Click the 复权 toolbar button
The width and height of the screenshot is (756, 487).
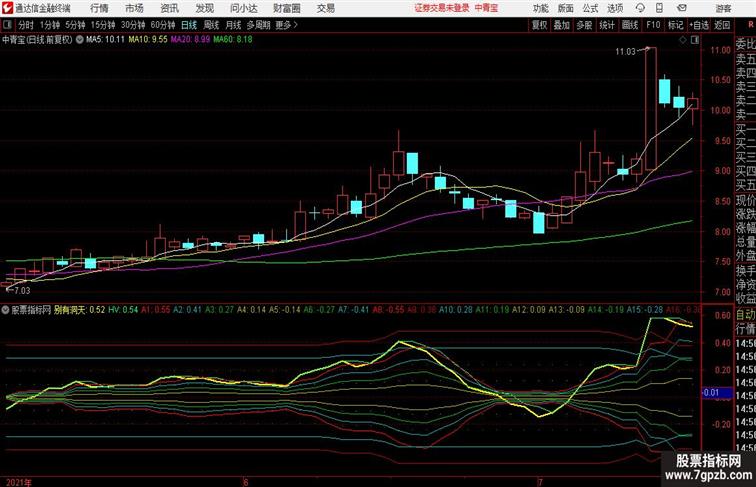540,25
